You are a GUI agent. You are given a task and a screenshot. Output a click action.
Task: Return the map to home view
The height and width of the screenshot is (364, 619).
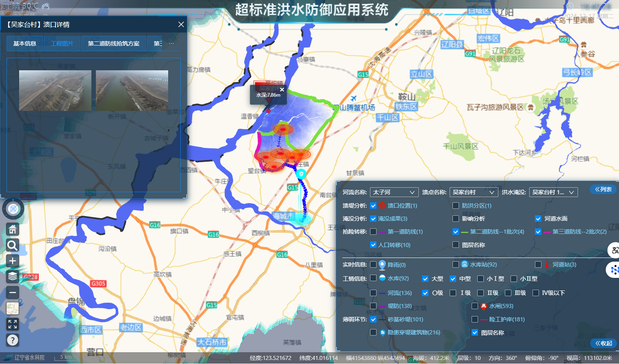click(x=13, y=230)
